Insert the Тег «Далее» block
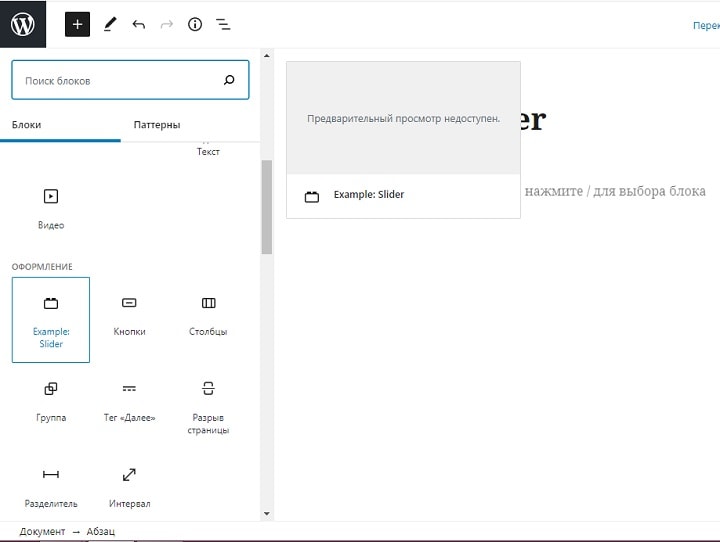Screen dimensions: 720x542 coord(129,405)
